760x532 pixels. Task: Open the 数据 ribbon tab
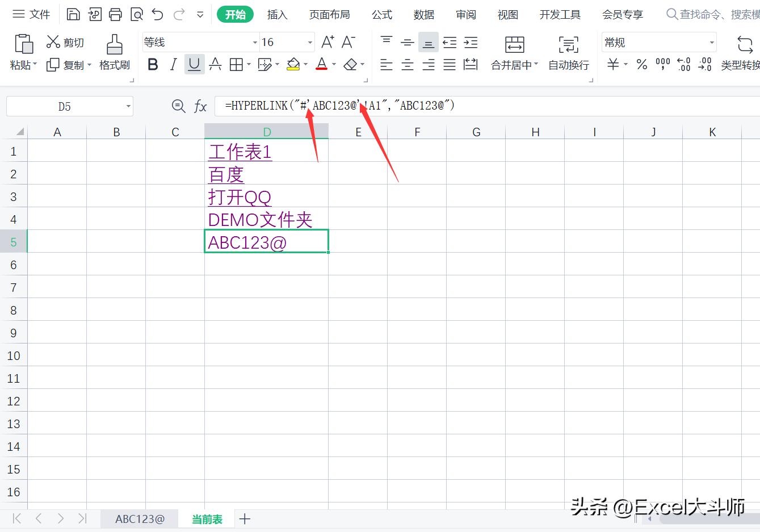click(x=423, y=14)
